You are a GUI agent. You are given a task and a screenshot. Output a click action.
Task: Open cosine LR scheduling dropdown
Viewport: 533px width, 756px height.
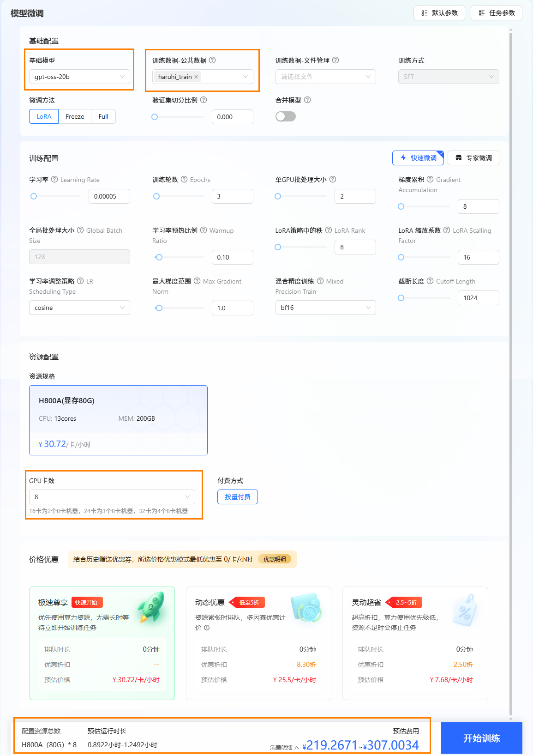79,308
